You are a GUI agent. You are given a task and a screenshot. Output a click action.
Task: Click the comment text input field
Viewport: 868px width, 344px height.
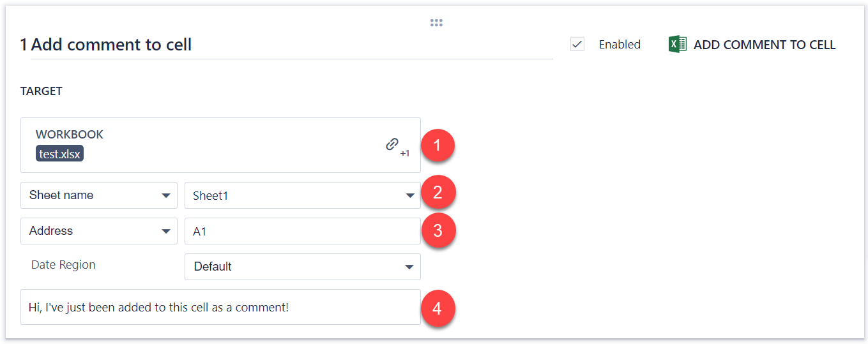click(220, 307)
